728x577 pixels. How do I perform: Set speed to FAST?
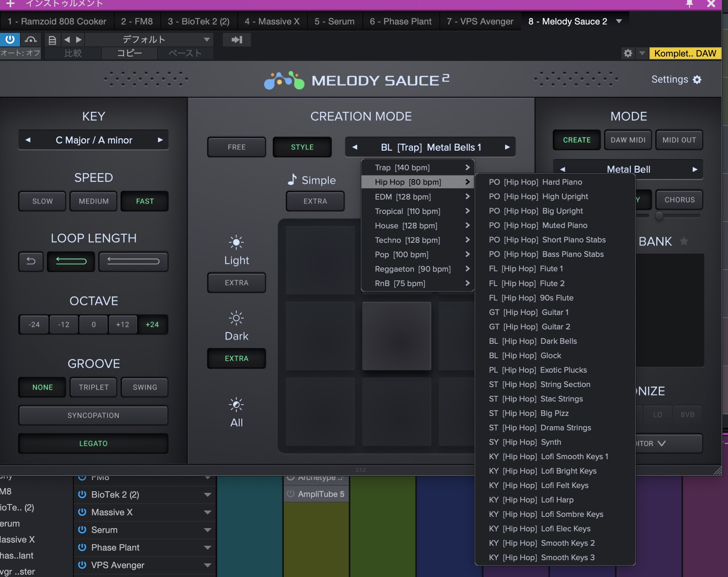click(x=145, y=201)
